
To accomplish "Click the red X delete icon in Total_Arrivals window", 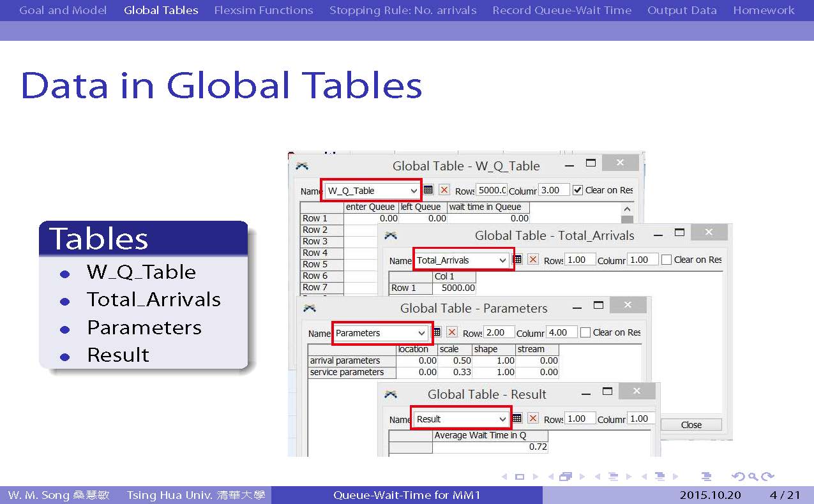I will point(533,260).
